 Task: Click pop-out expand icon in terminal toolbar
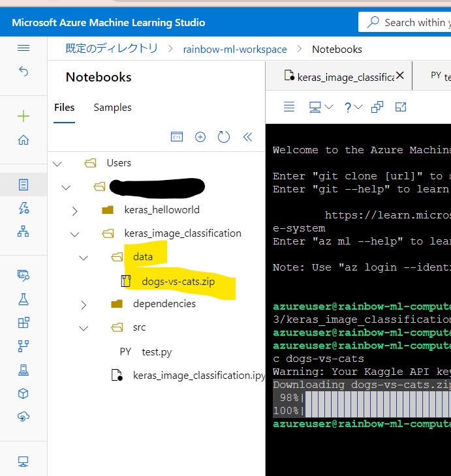click(401, 107)
